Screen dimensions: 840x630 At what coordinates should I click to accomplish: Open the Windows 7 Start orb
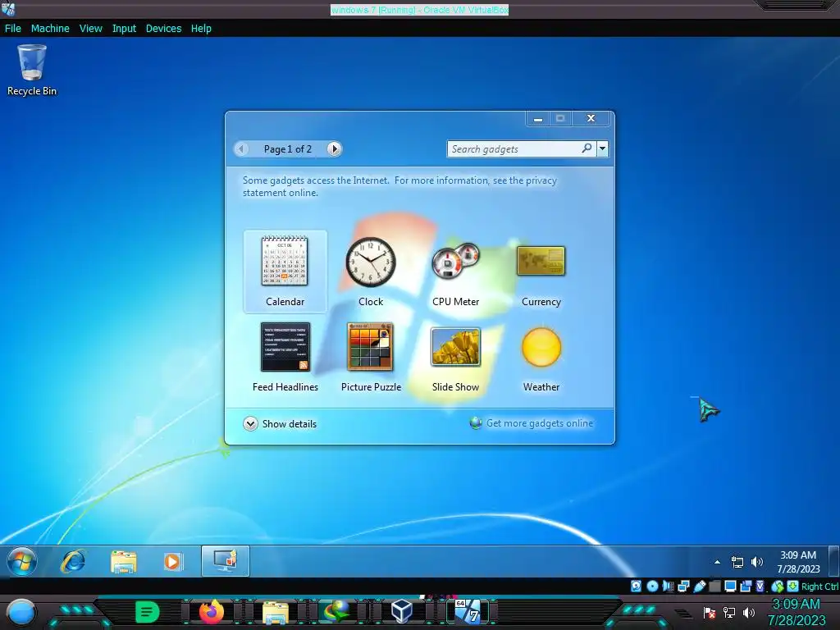point(22,561)
